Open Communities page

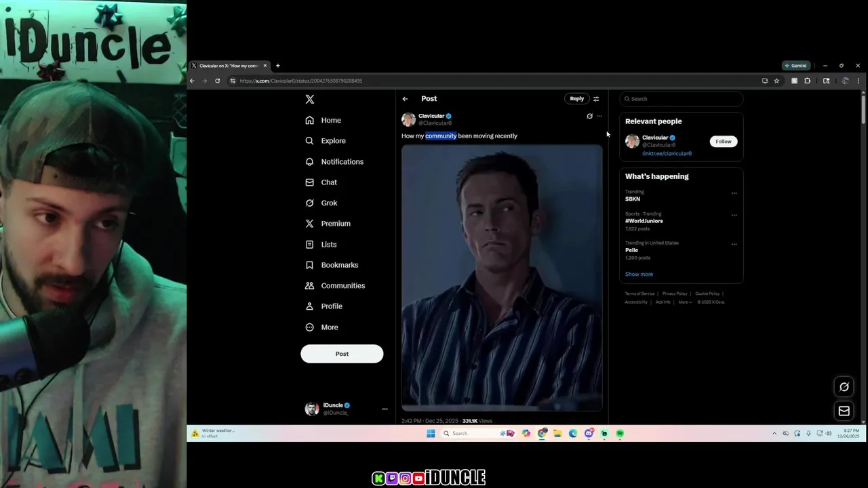coord(335,285)
